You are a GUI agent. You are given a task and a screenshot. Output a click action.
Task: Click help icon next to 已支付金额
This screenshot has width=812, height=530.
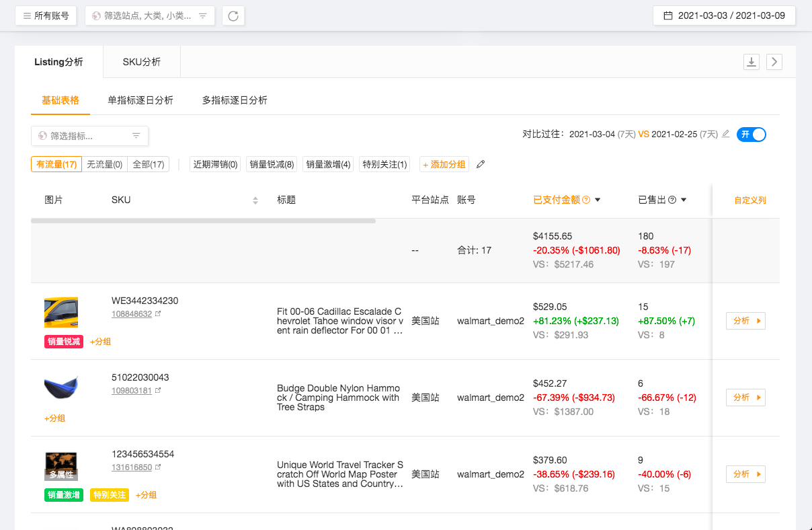click(586, 200)
